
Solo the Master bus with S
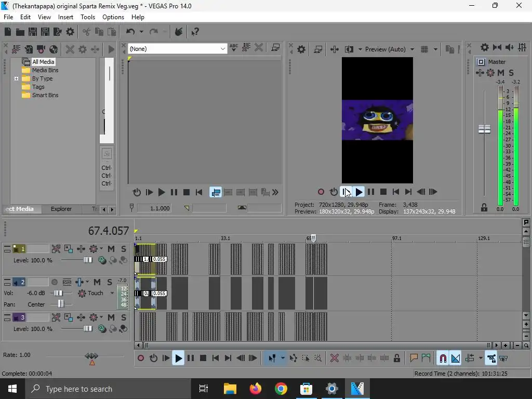pyautogui.click(x=511, y=73)
